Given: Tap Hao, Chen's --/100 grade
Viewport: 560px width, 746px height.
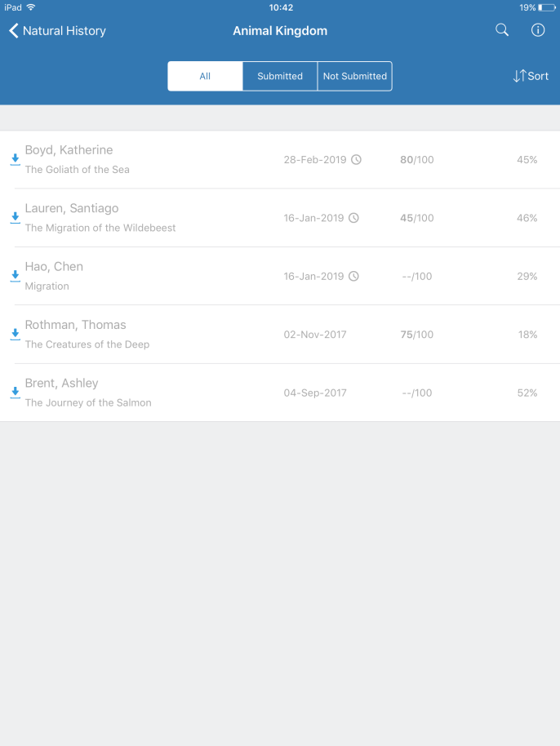Looking at the screenshot, I should [417, 277].
